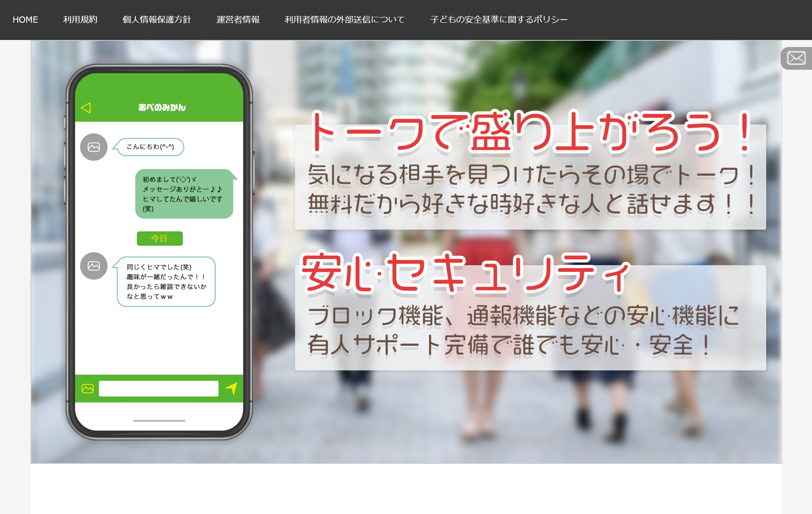Click the avatar icon beside 同じくヒマでした message
This screenshot has width=812, height=514.
click(94, 266)
